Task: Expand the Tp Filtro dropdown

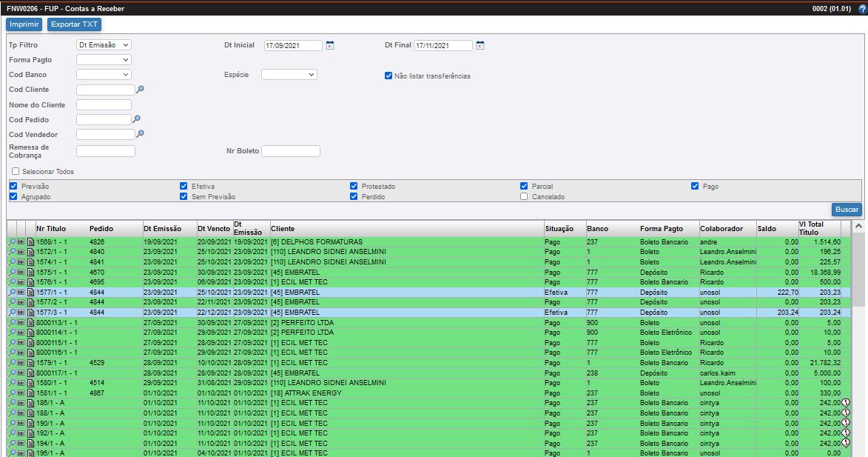Action: [104, 45]
